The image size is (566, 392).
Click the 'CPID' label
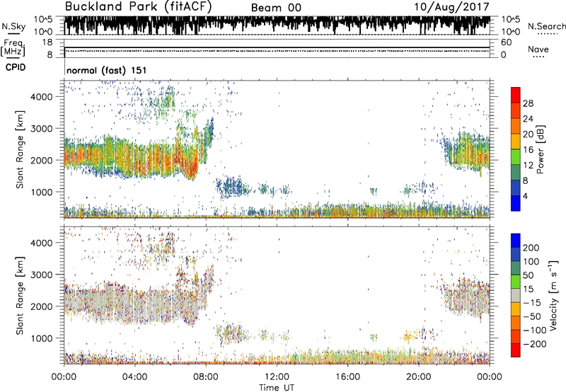coord(16,67)
